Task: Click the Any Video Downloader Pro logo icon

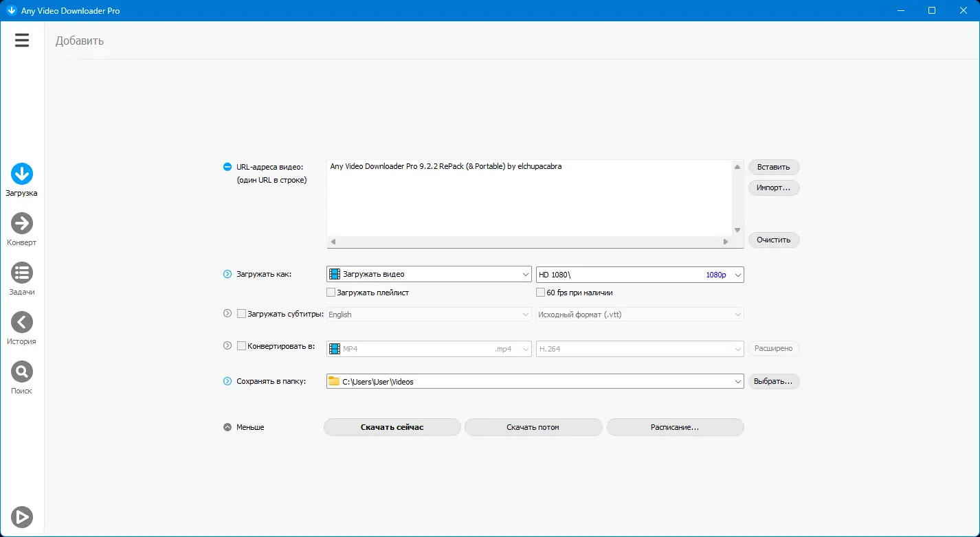Action: point(11,10)
